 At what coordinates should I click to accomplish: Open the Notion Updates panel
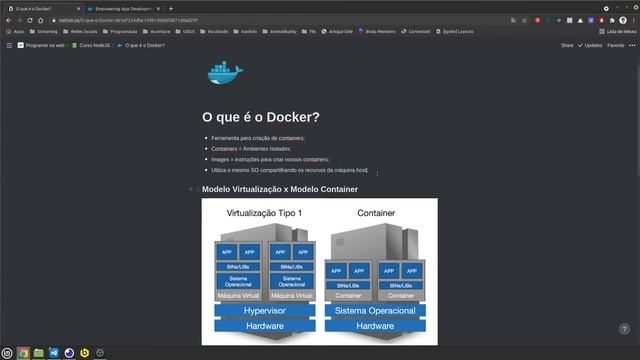coord(590,45)
